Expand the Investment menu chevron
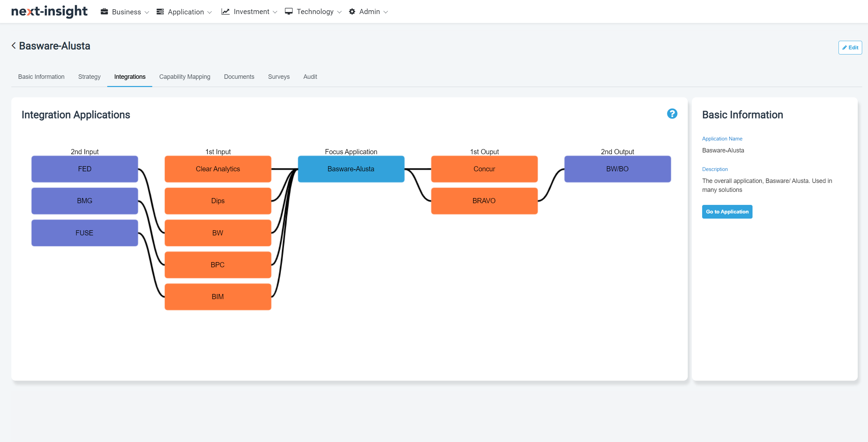The width and height of the screenshot is (868, 442). pyautogui.click(x=275, y=12)
